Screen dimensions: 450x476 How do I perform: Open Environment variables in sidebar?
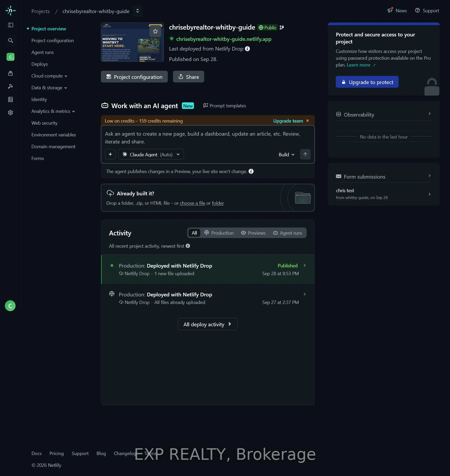click(x=54, y=135)
